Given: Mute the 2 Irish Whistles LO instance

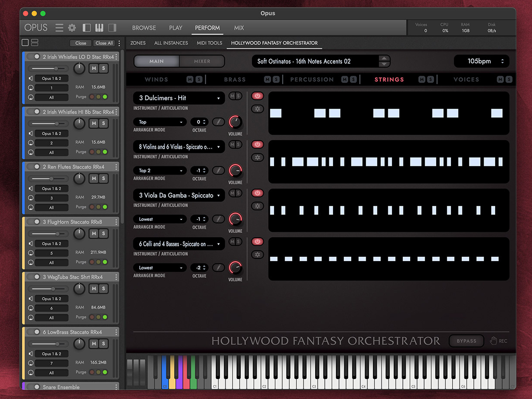Looking at the screenshot, I should click(94, 68).
